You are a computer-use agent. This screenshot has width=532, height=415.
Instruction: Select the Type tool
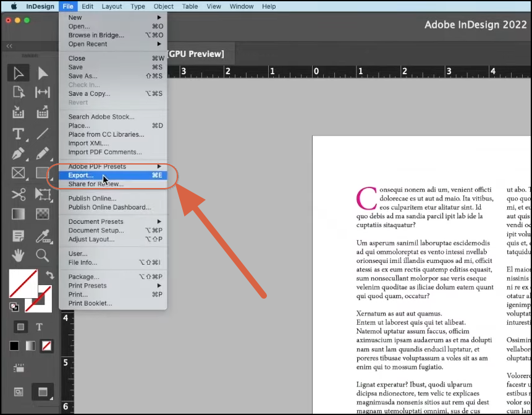point(17,134)
